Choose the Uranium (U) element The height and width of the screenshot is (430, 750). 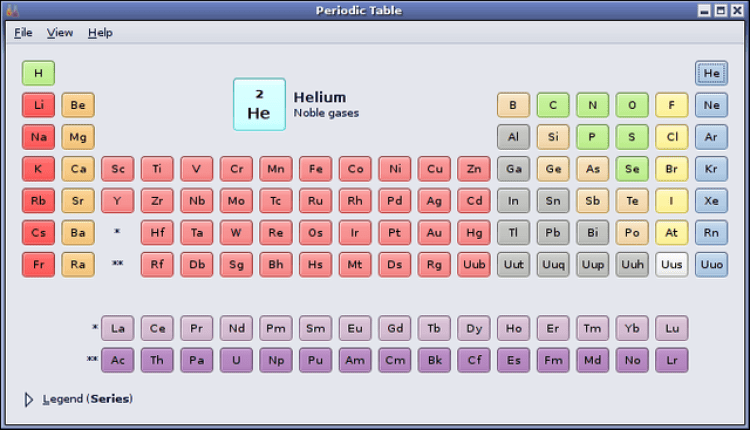pos(236,360)
